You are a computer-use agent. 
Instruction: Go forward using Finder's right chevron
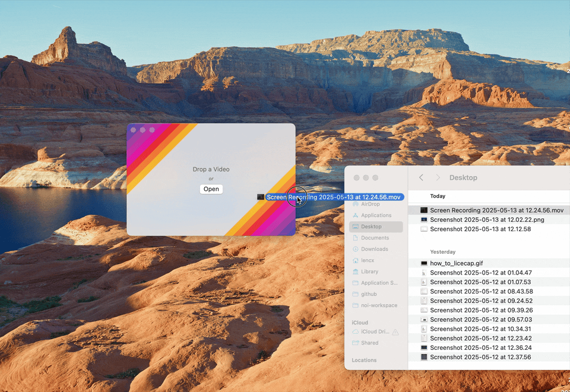[x=438, y=177]
